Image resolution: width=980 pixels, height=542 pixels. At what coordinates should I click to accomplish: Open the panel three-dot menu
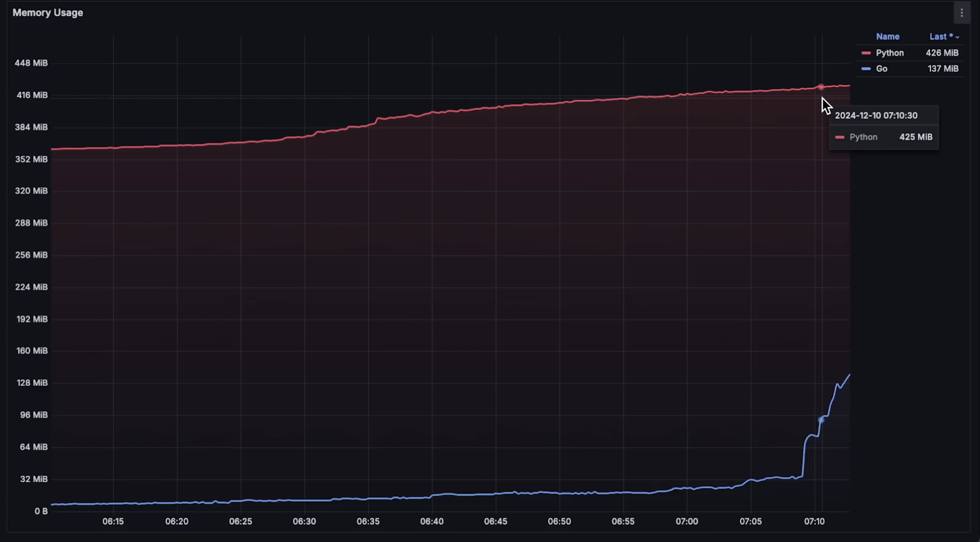[x=961, y=13]
